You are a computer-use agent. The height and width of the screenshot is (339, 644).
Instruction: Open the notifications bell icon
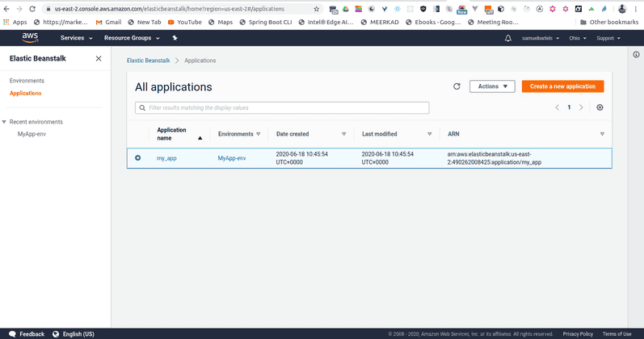coord(508,38)
